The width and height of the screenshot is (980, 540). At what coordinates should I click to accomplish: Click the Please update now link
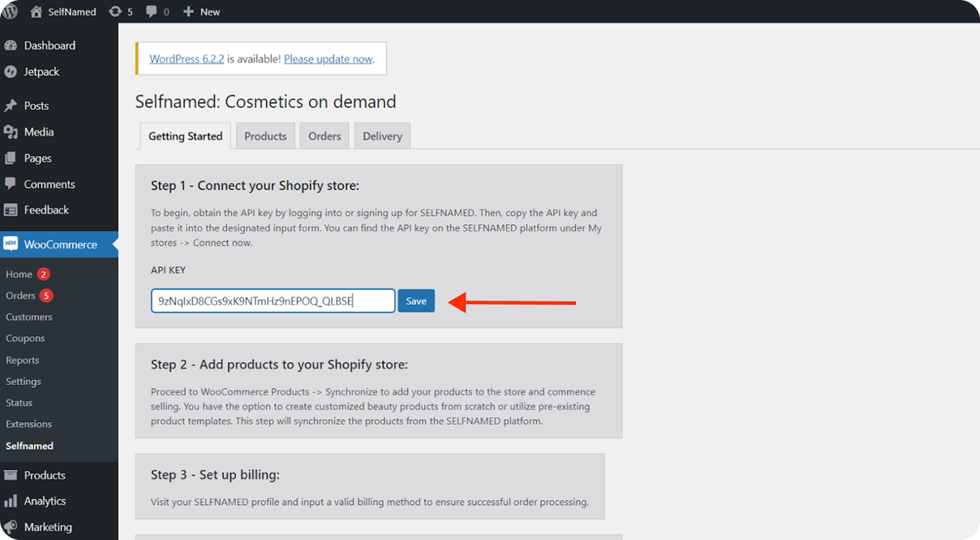tap(328, 59)
